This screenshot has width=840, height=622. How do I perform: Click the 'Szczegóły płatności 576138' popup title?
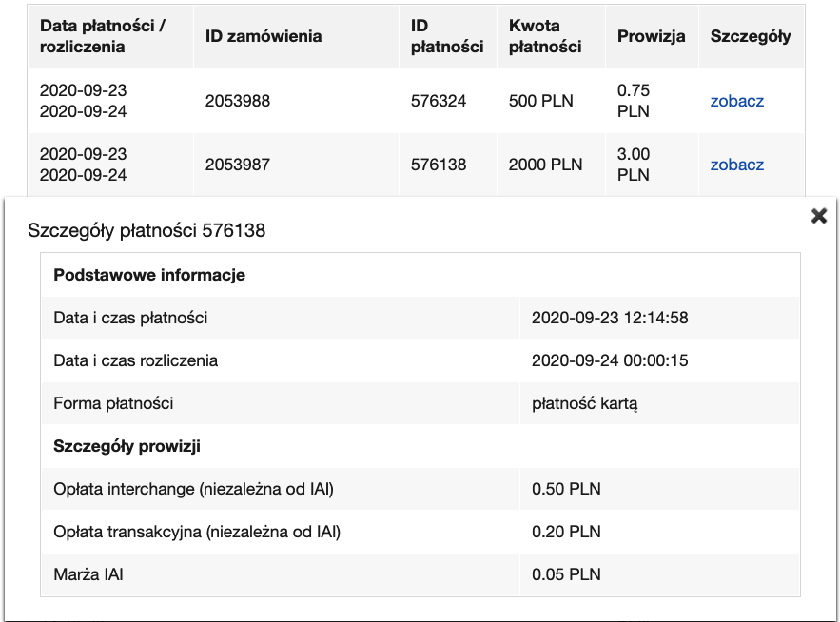[x=147, y=230]
